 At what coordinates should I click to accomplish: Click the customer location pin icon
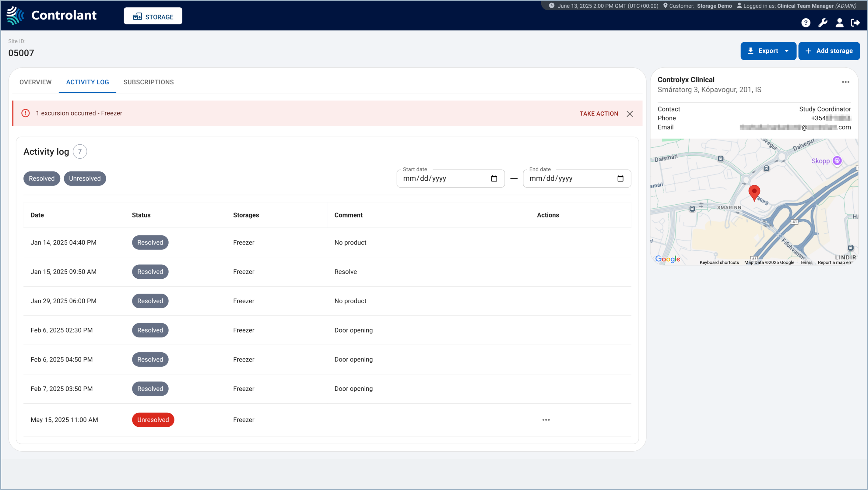pyautogui.click(x=665, y=5)
